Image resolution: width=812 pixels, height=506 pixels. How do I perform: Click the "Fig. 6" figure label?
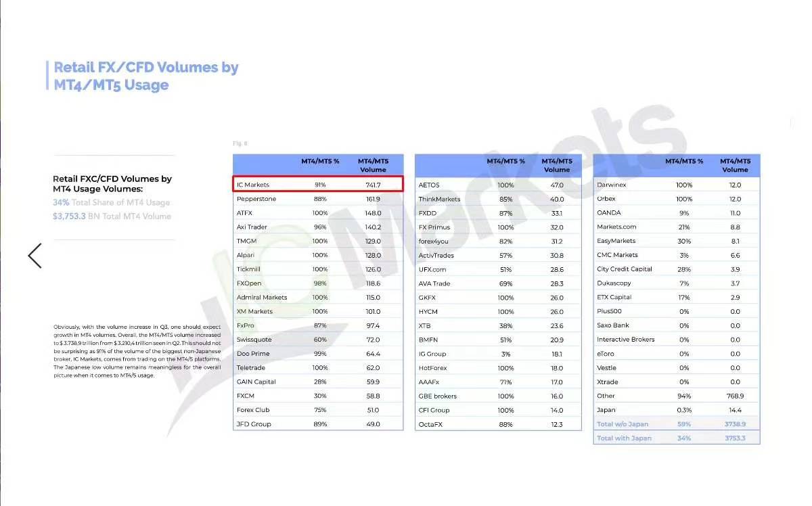tap(240, 143)
